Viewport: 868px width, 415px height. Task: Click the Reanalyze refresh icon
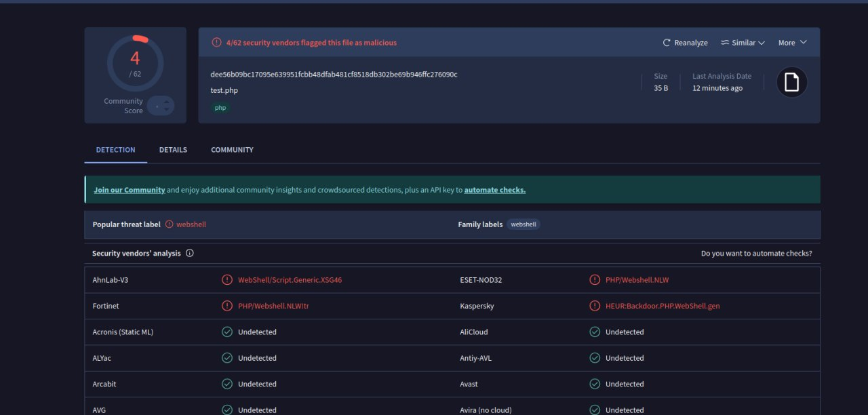pos(667,43)
